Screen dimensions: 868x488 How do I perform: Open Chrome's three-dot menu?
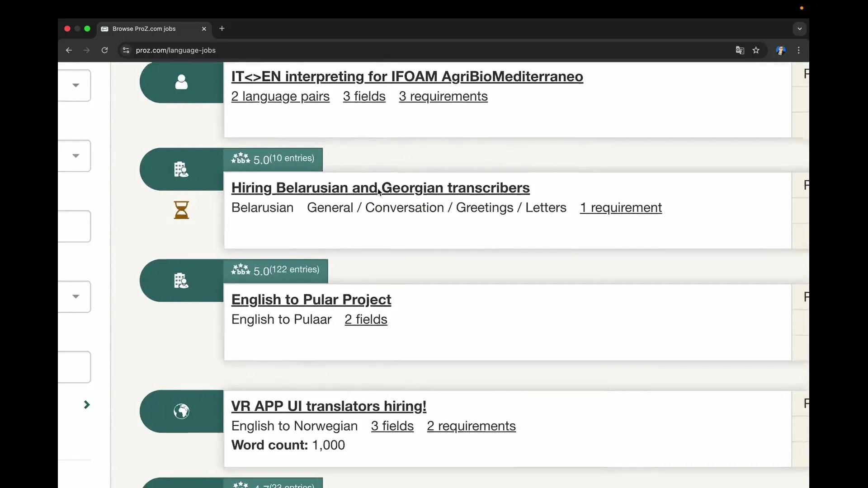[799, 50]
